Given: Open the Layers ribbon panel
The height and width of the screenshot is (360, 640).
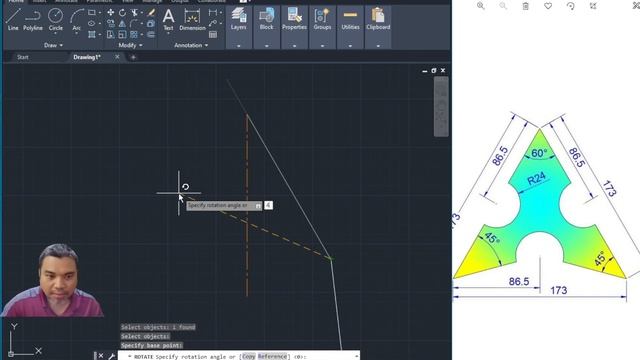Looking at the screenshot, I should [239, 19].
